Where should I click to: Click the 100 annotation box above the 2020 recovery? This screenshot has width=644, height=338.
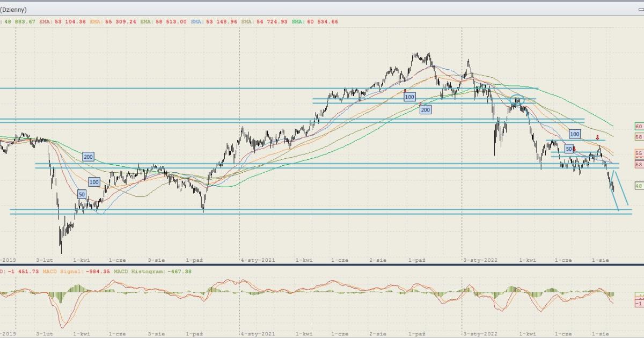[x=94, y=182]
